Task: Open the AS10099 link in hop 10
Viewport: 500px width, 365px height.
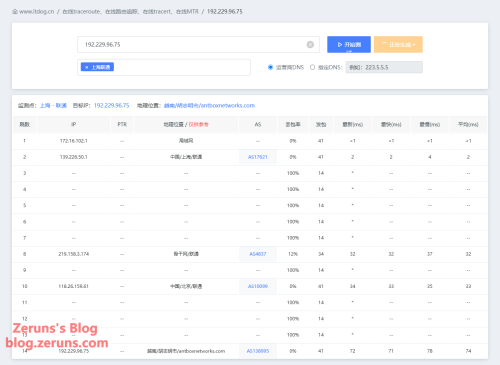Action: click(x=258, y=286)
